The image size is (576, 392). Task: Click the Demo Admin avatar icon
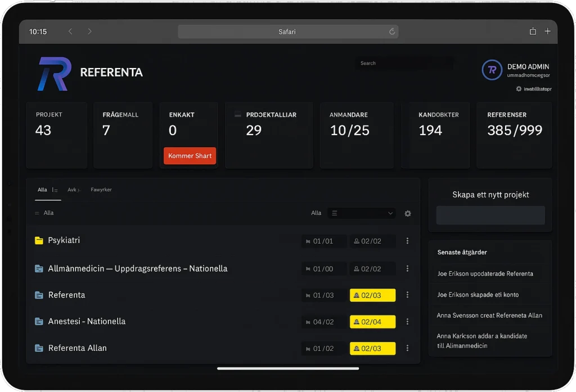492,70
